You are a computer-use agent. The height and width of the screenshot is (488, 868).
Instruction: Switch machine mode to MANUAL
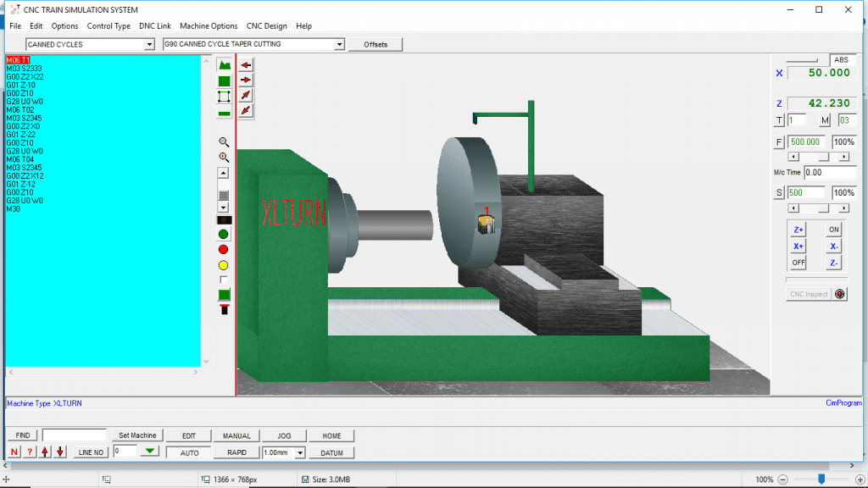pyautogui.click(x=236, y=435)
